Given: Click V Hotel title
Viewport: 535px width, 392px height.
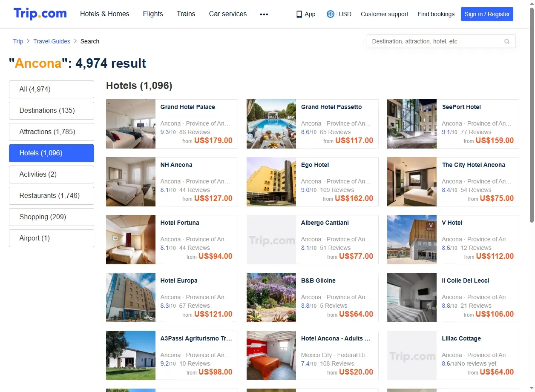Looking at the screenshot, I should click(452, 223).
